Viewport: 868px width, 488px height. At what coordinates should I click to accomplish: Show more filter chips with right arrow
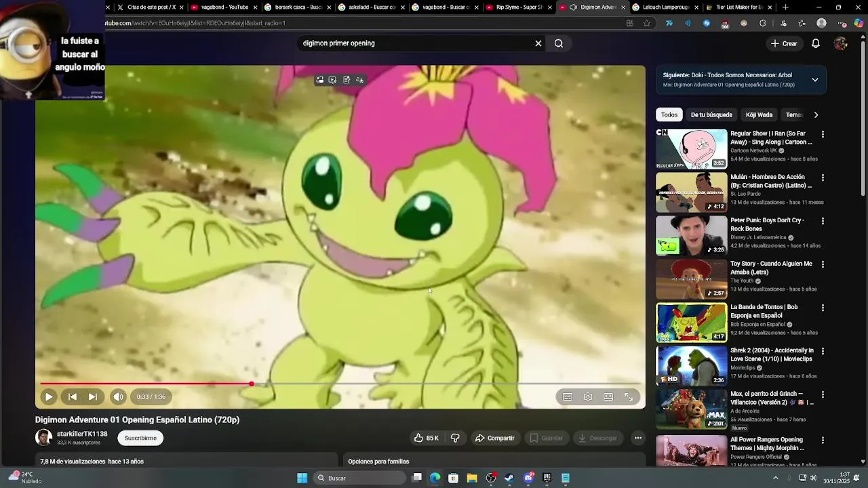(x=816, y=115)
